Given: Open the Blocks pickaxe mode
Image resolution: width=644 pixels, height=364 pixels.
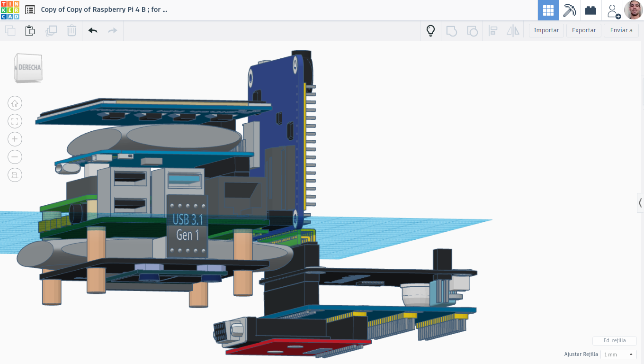Looking at the screenshot, I should click(569, 10).
